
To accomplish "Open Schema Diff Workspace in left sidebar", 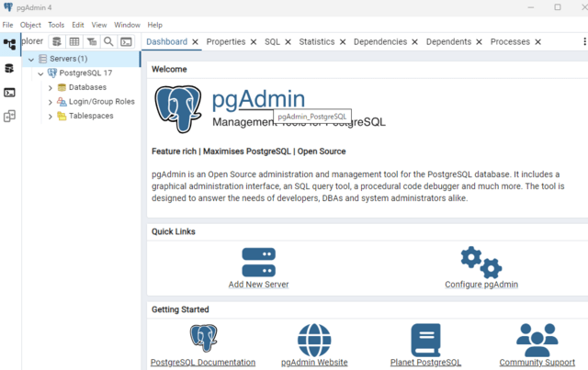I will coord(10,117).
